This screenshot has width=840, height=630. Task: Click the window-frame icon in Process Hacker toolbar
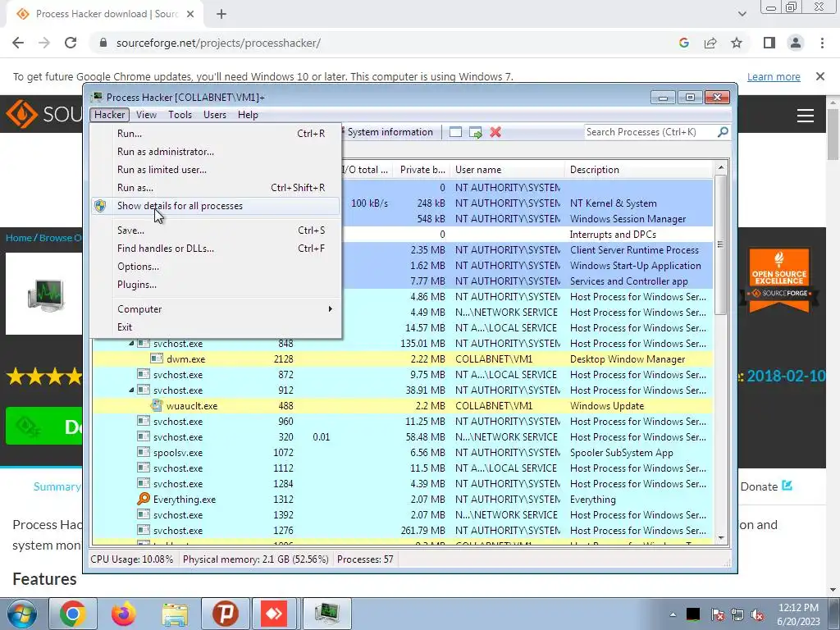click(x=455, y=132)
